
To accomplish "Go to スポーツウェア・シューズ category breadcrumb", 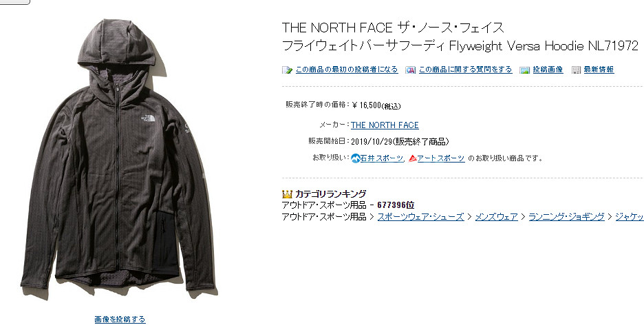I will point(420,217).
